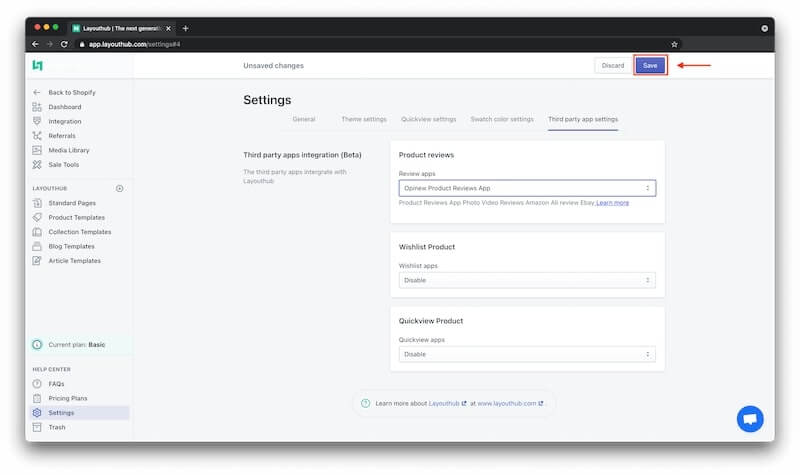Image resolution: width=800 pixels, height=475 pixels.
Task: Click the Product Templates tag icon
Action: click(x=37, y=217)
